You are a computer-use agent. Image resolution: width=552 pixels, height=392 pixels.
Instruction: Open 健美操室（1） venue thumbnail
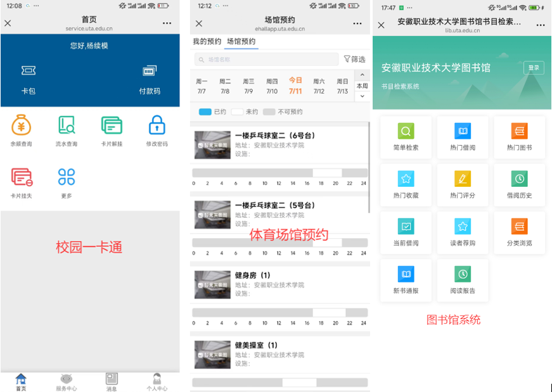click(213, 355)
